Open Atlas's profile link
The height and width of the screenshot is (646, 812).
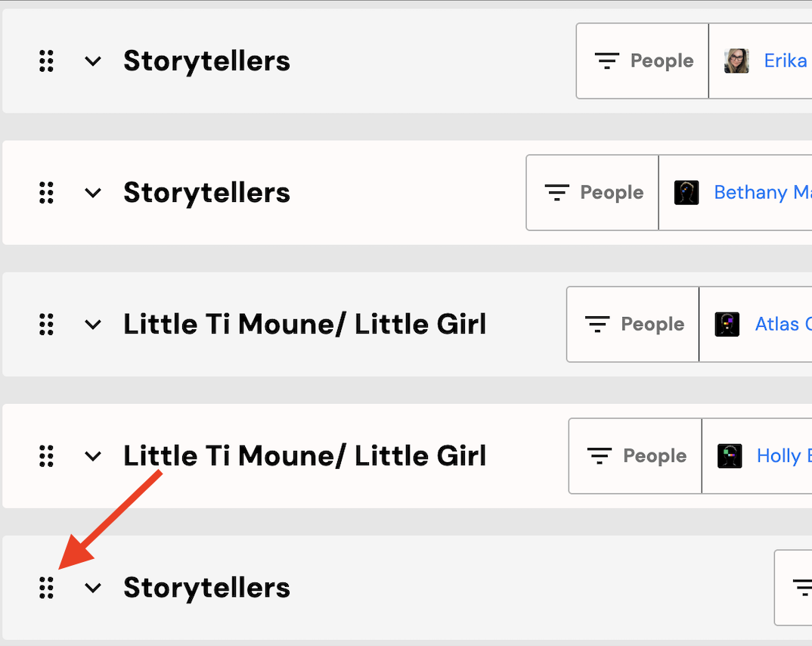click(783, 324)
